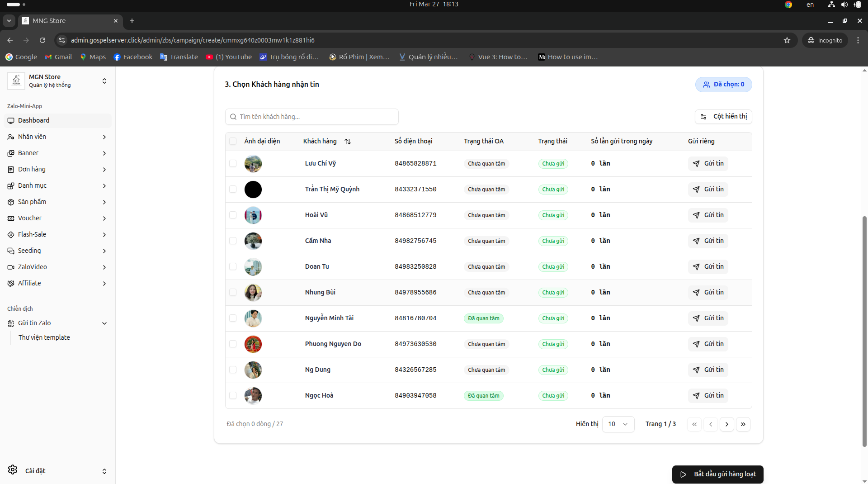The height and width of the screenshot is (484, 868).
Task: Select checkbox for Nguyễn Minh Tài row
Action: click(233, 318)
